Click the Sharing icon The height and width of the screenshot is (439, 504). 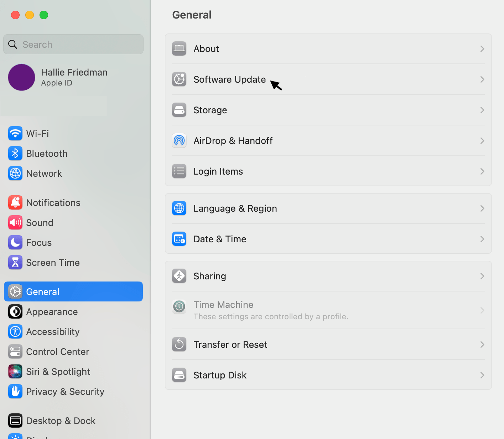(179, 276)
